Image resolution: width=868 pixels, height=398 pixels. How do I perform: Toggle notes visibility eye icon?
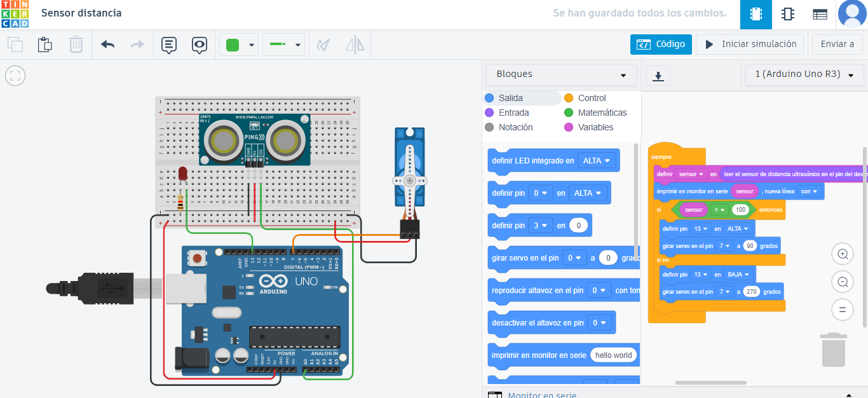(200, 45)
